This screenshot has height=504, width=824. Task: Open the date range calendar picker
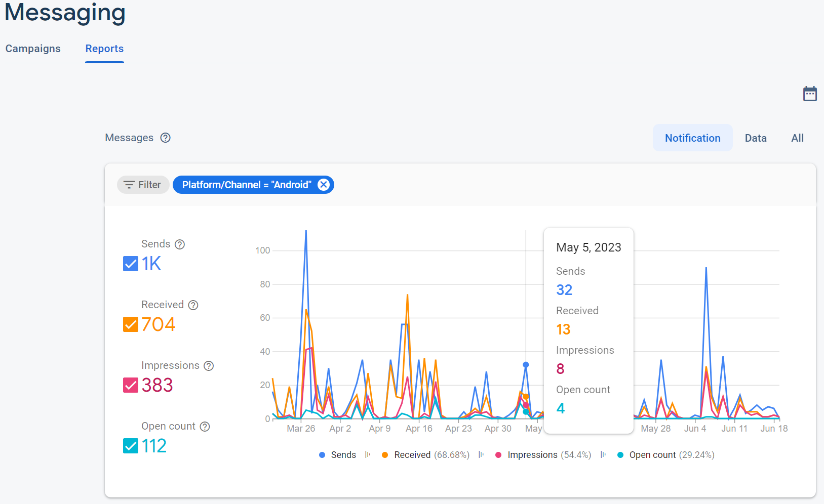810,94
